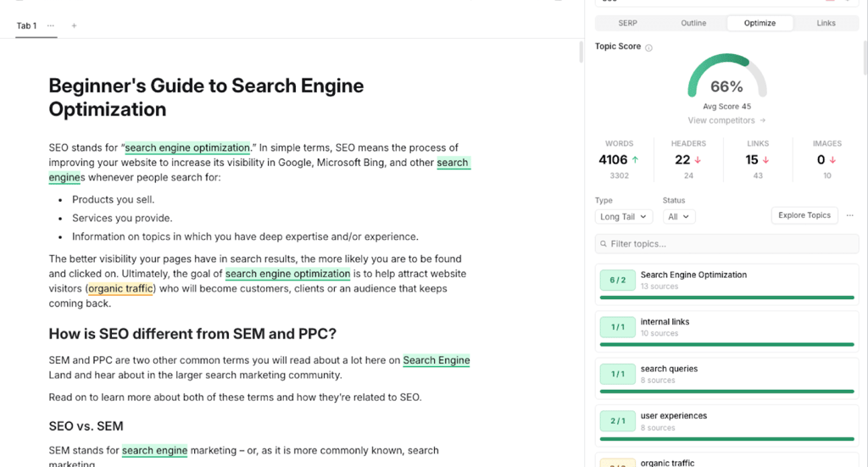The image size is (868, 467).
Task: Click the Headers 22 statistic
Action: click(688, 159)
